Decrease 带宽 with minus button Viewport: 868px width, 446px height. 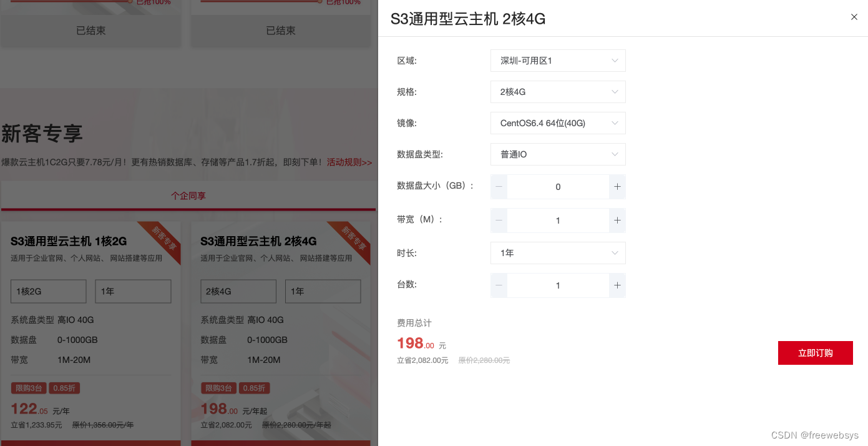(x=499, y=221)
